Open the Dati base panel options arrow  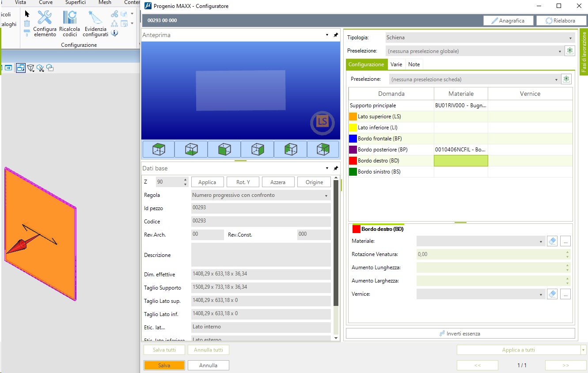327,168
